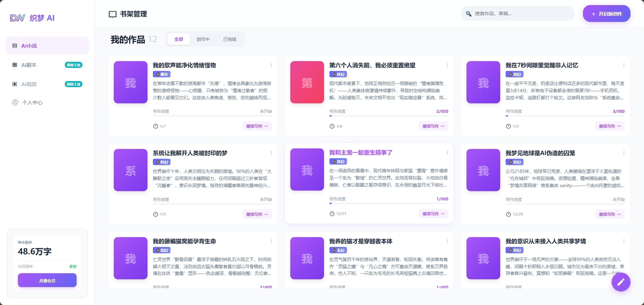
Task: Switch to the 创作中 filter tab
Action: (204, 39)
